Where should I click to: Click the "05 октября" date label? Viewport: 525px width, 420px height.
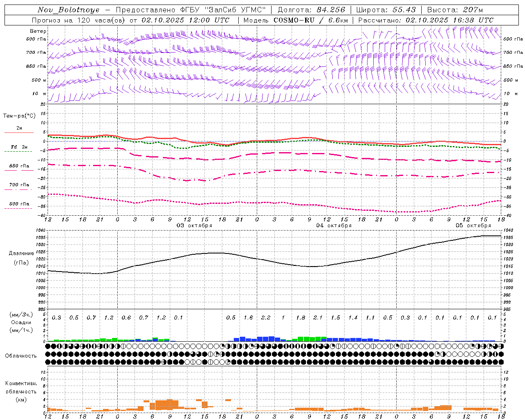tap(473, 226)
